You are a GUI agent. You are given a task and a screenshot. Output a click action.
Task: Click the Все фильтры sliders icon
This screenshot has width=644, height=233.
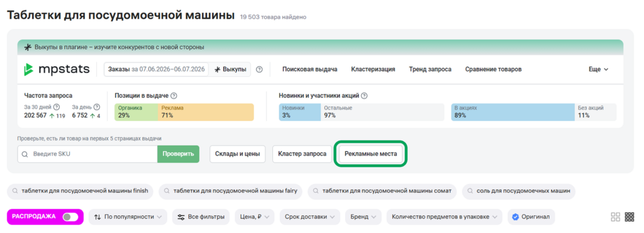click(180, 217)
